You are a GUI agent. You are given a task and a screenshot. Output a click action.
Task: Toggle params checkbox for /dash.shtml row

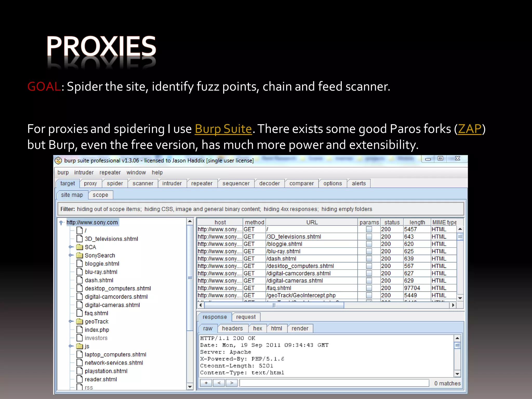(369, 259)
